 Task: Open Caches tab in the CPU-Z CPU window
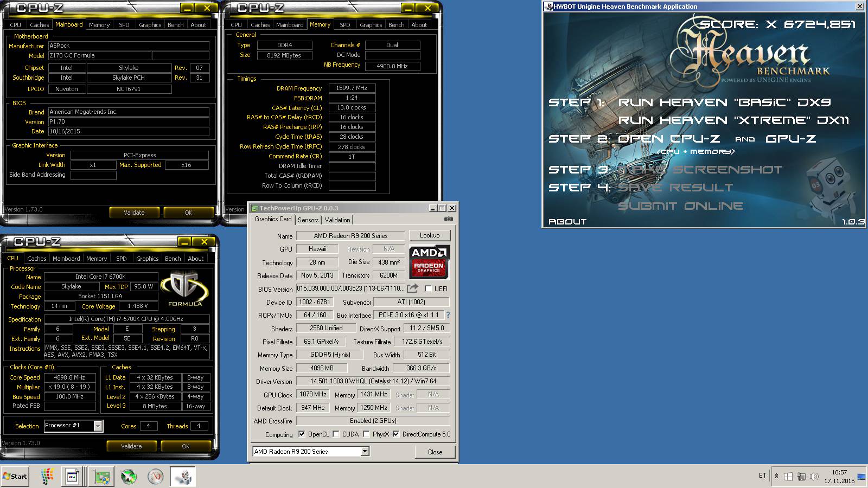[37, 259]
